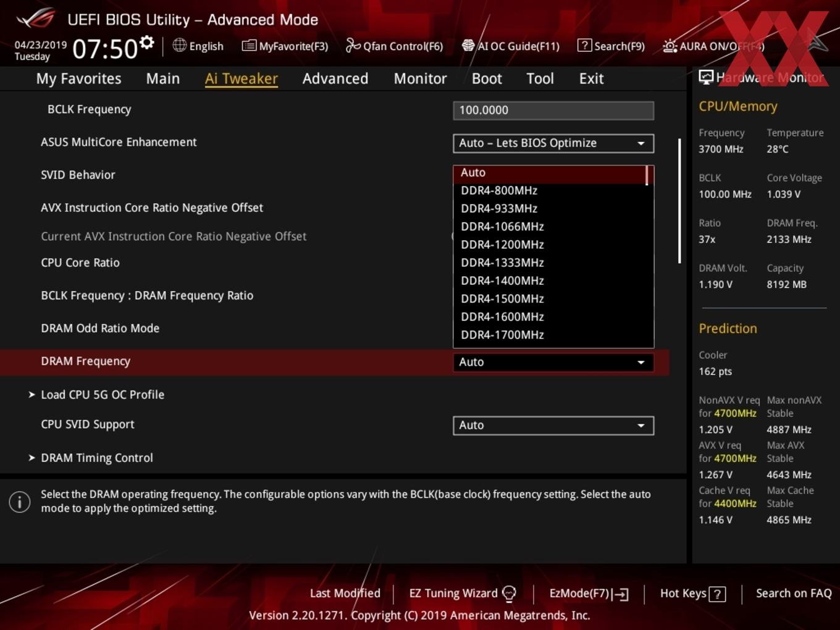840x630 pixels.
Task: Click the Prediction section heading
Action: (x=728, y=329)
